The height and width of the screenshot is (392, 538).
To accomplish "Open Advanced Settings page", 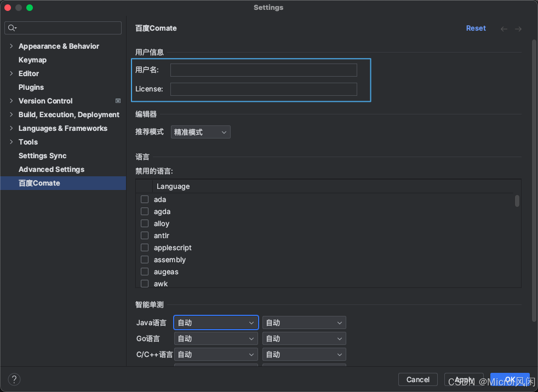I will [x=51, y=169].
